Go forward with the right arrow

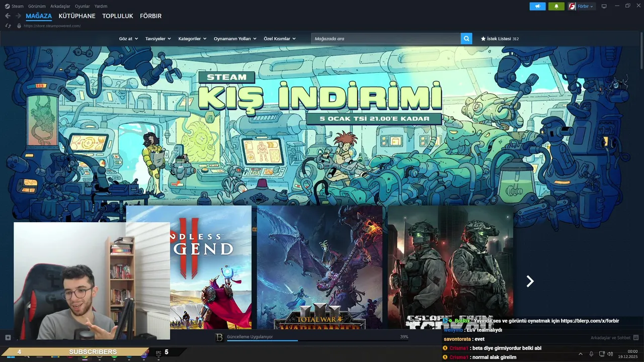click(x=18, y=16)
